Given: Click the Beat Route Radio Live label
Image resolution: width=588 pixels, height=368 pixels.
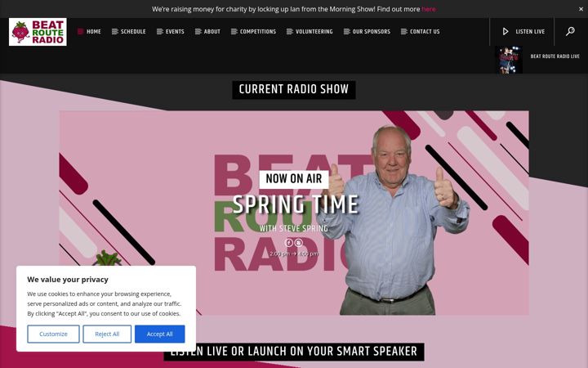Looking at the screenshot, I should point(555,56).
